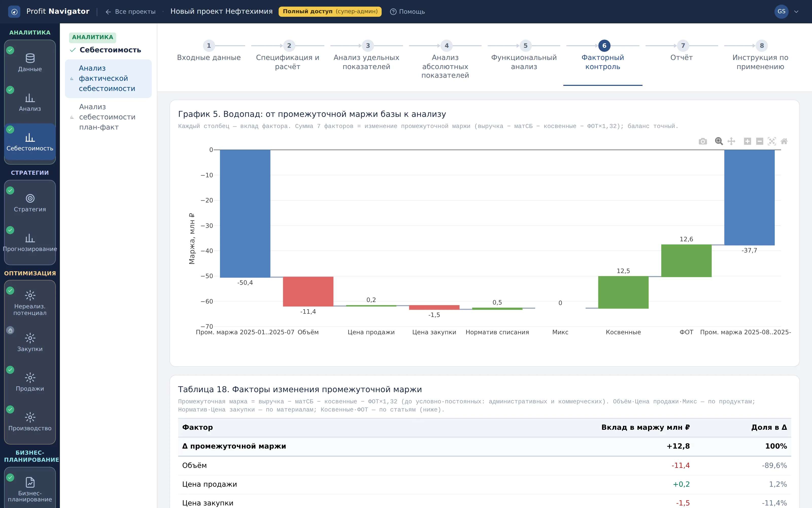This screenshot has height=508, width=812.
Task: Select the Себестоимость sidebar item
Action: tap(30, 142)
